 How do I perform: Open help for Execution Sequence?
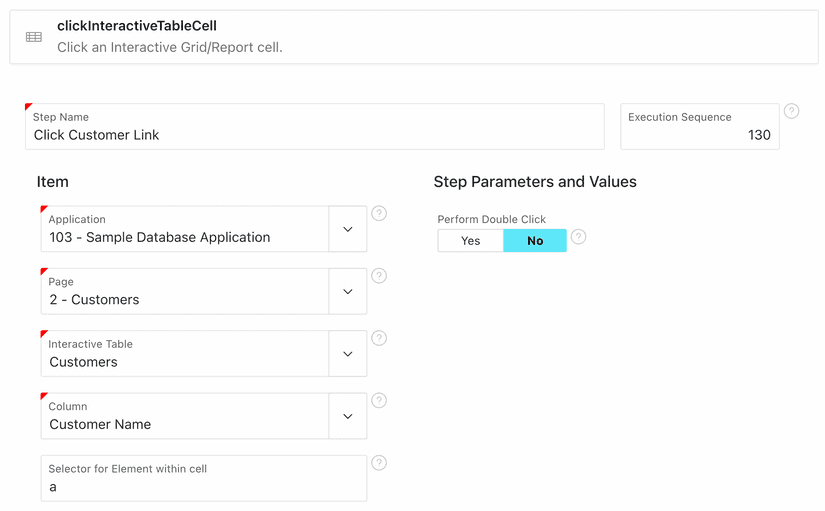[791, 111]
